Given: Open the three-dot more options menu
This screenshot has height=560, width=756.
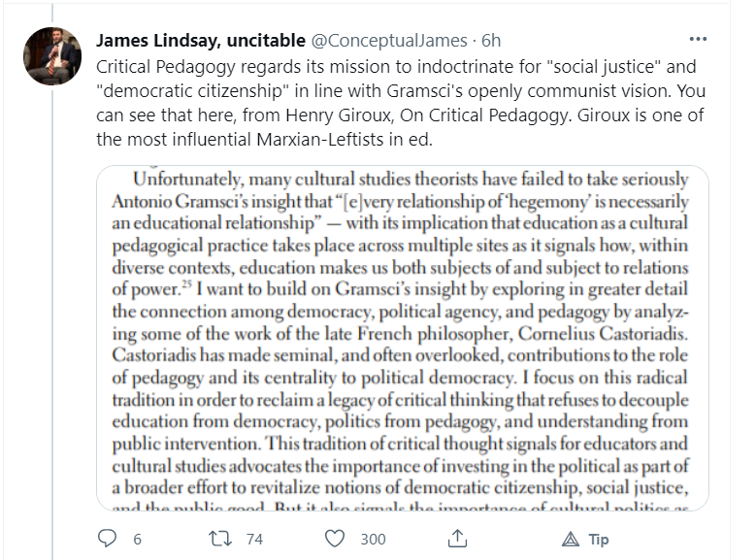Looking at the screenshot, I should (x=697, y=40).
